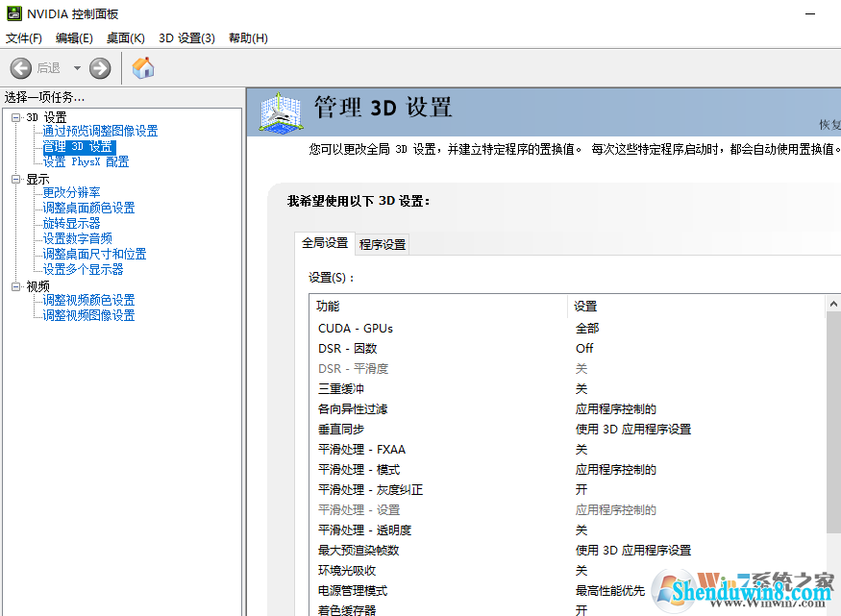The height and width of the screenshot is (616, 841).
Task: Open 调整视频颜色设置 task
Action: (x=89, y=300)
